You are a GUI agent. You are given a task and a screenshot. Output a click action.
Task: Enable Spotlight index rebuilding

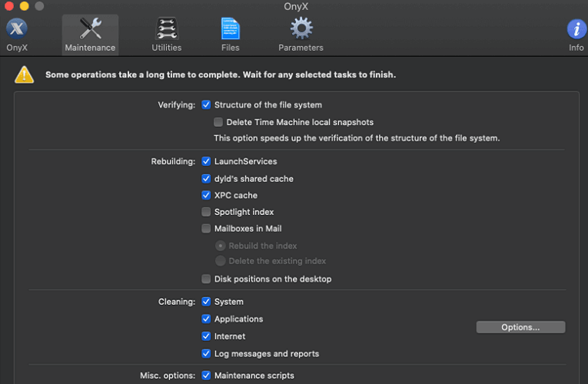(x=206, y=212)
